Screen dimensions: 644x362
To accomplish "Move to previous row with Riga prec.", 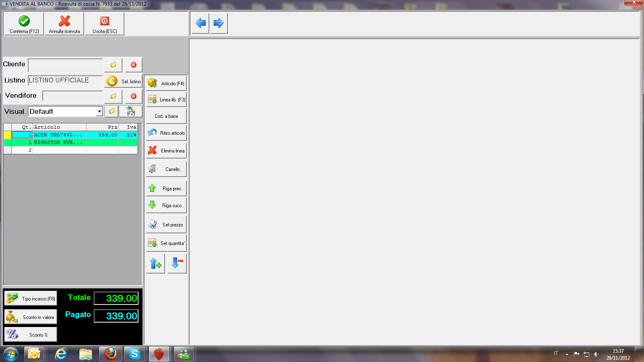I will pyautogui.click(x=166, y=188).
